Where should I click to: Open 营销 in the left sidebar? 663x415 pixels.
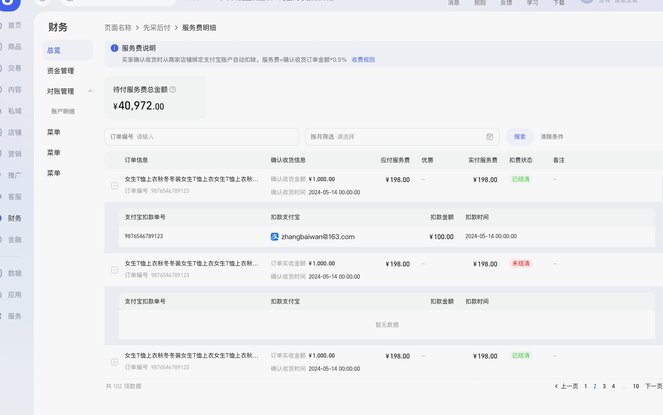pyautogui.click(x=14, y=154)
